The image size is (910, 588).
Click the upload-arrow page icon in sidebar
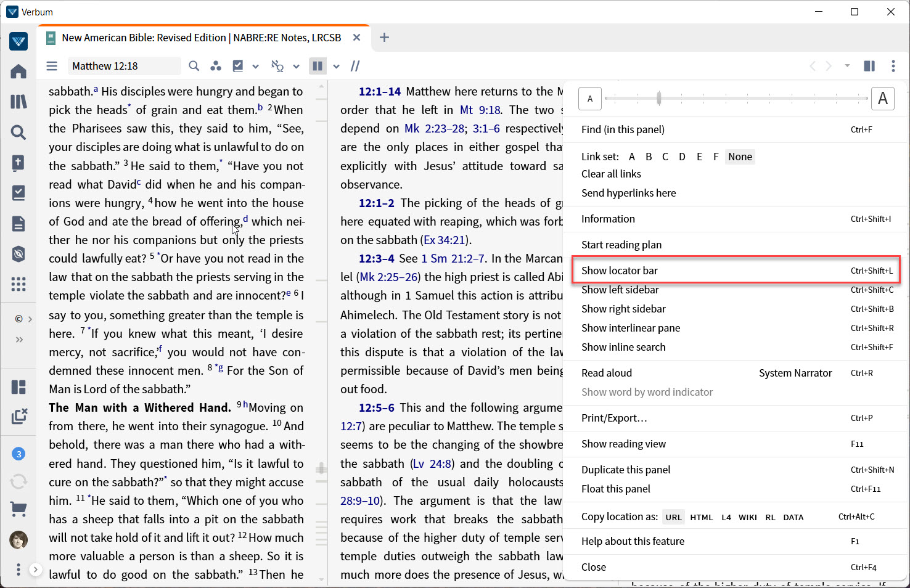(x=18, y=163)
